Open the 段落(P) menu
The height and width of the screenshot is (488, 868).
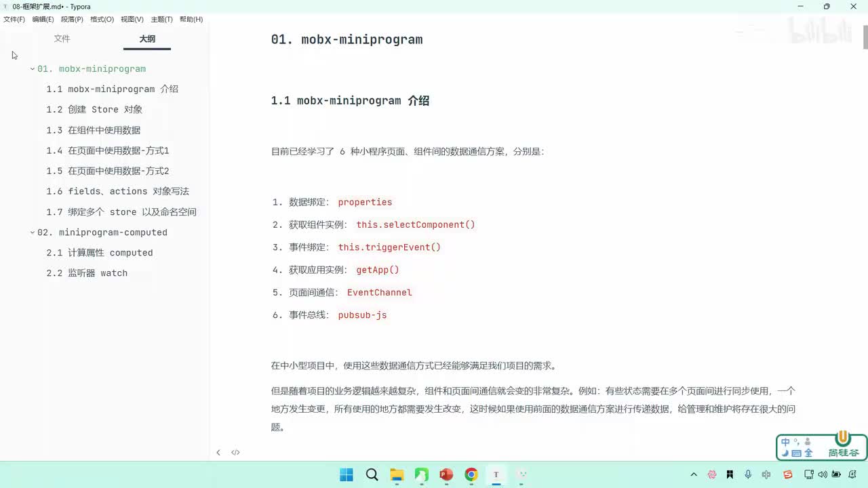pyautogui.click(x=73, y=20)
